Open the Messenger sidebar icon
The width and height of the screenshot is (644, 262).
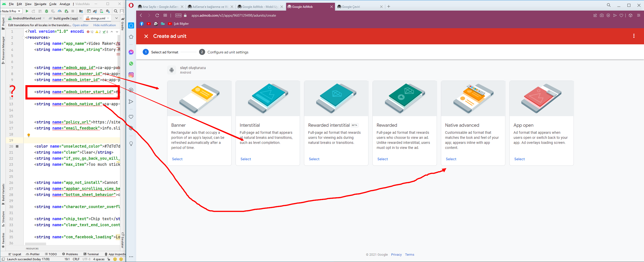click(131, 52)
